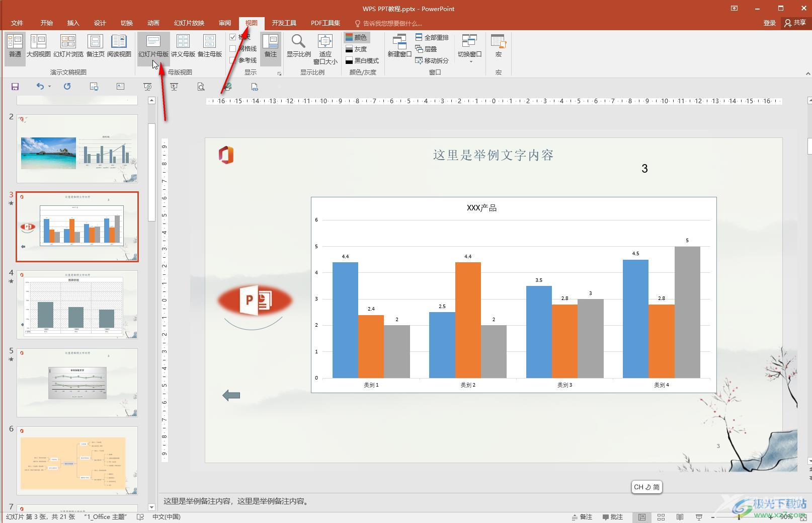Viewport: 812px width, 523px height.
Task: Open the Macros (宏) button
Action: pos(498,46)
